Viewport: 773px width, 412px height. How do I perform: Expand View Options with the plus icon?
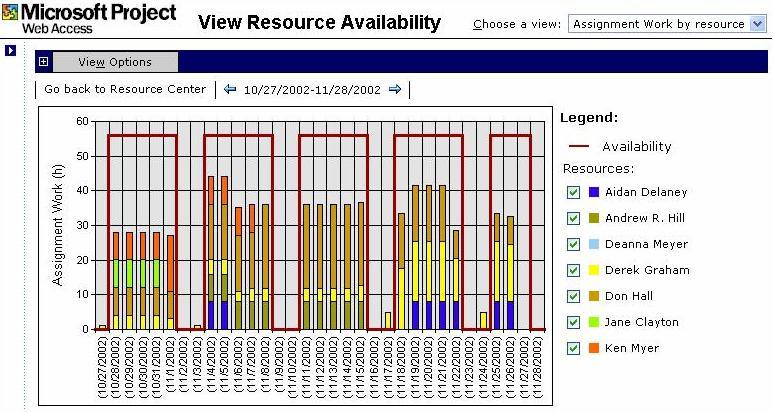tap(43, 62)
